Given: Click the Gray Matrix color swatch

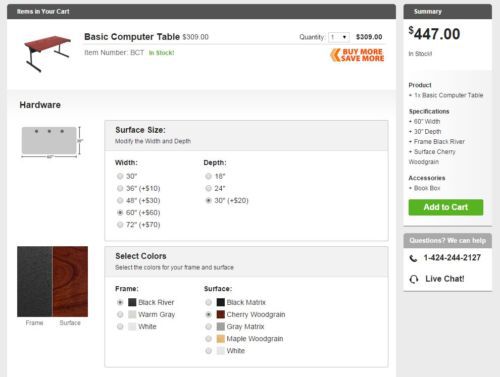Looking at the screenshot, I should coord(221,326).
